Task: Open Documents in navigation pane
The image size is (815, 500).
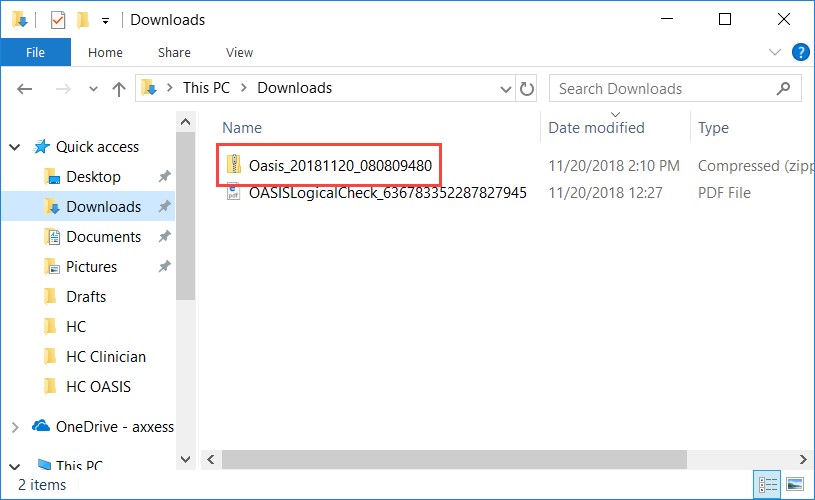Action: [x=103, y=237]
